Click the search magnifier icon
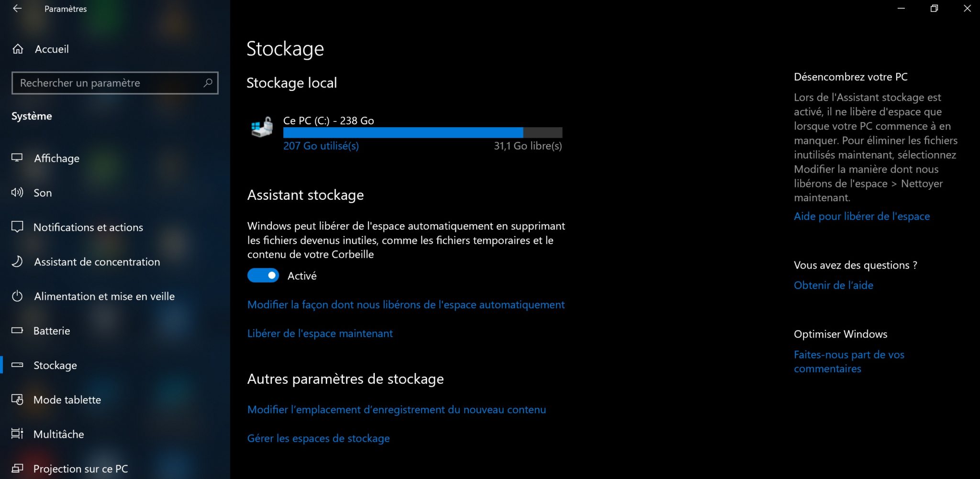The height and width of the screenshot is (479, 980). 208,83
